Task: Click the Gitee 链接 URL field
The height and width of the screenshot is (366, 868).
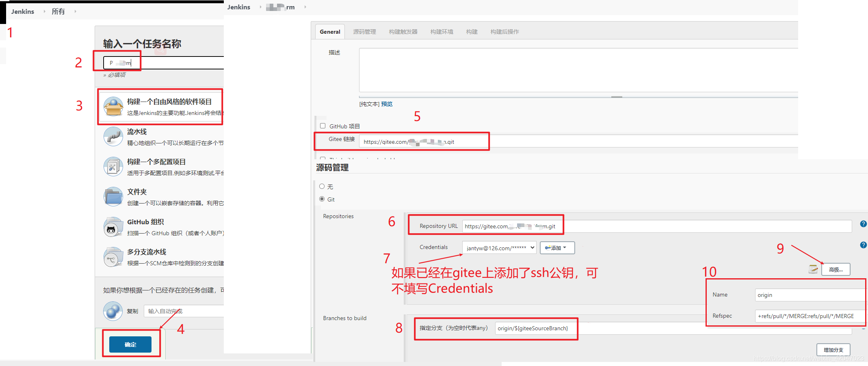Action: click(578, 141)
